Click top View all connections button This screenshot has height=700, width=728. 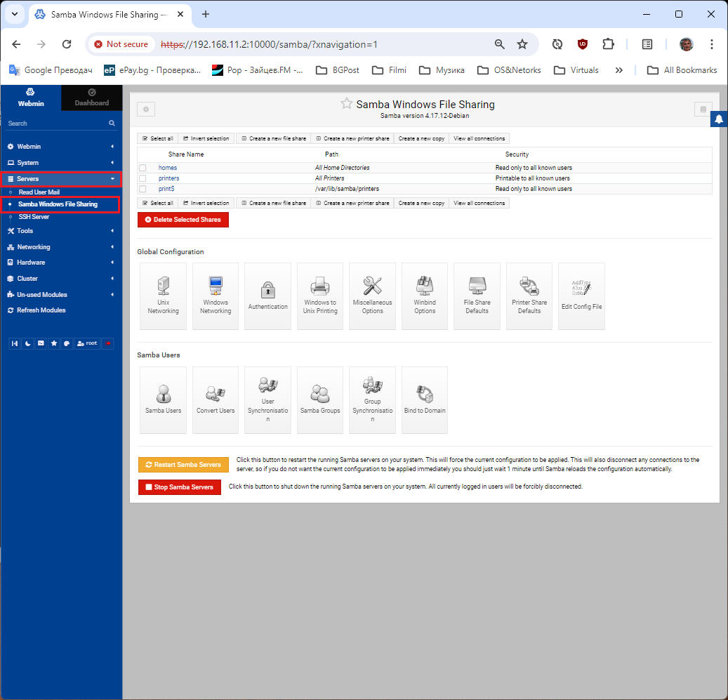pos(479,139)
